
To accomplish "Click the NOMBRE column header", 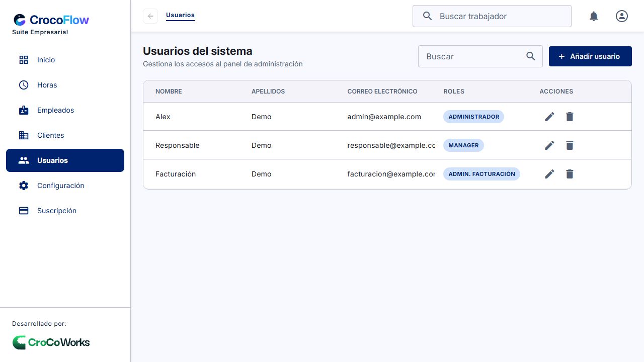I will (169, 92).
